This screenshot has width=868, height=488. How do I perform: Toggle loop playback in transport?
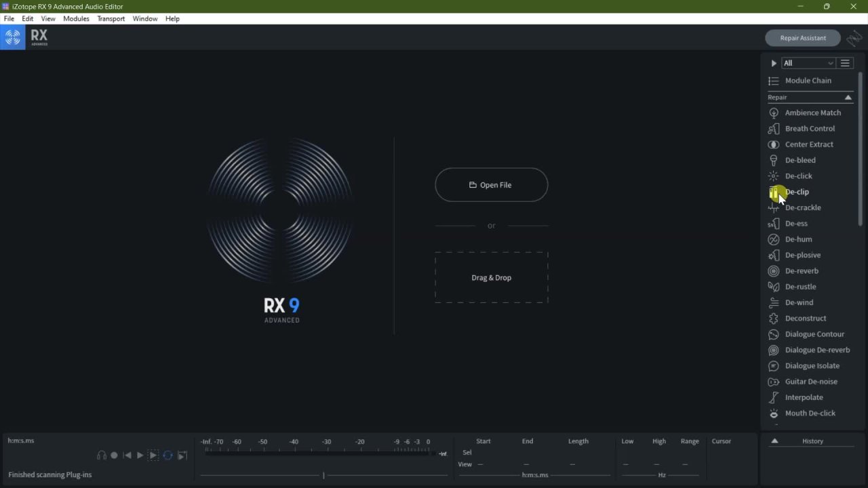pos(167,455)
